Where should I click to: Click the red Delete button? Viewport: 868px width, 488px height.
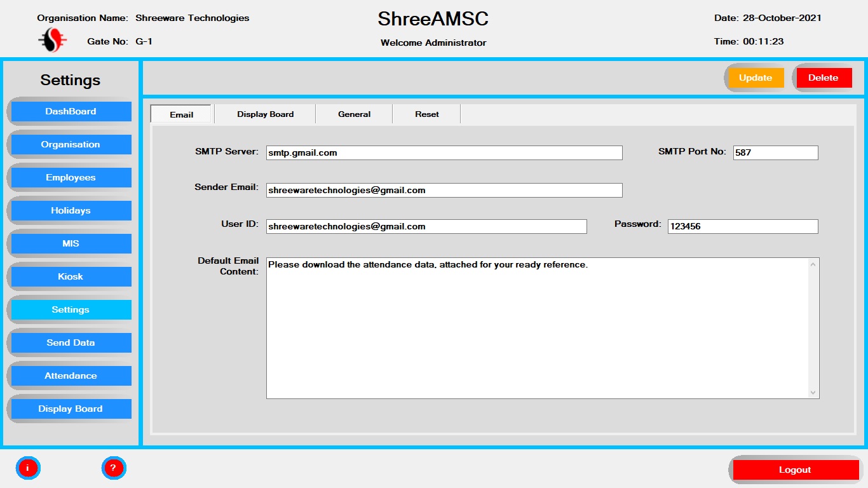click(824, 78)
